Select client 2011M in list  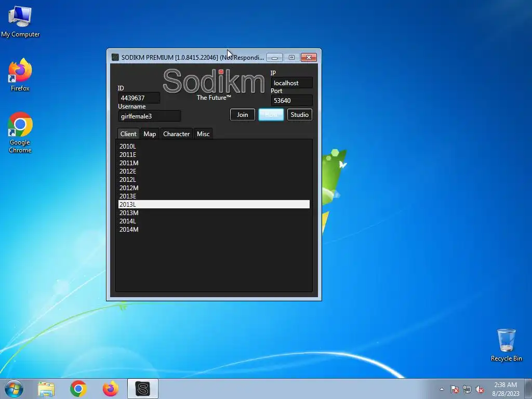click(x=214, y=163)
